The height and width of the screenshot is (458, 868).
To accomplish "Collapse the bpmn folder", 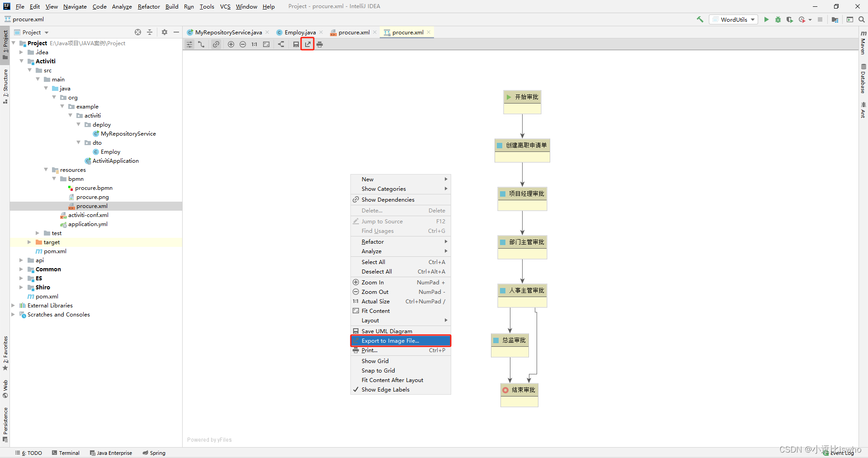I will click(54, 179).
